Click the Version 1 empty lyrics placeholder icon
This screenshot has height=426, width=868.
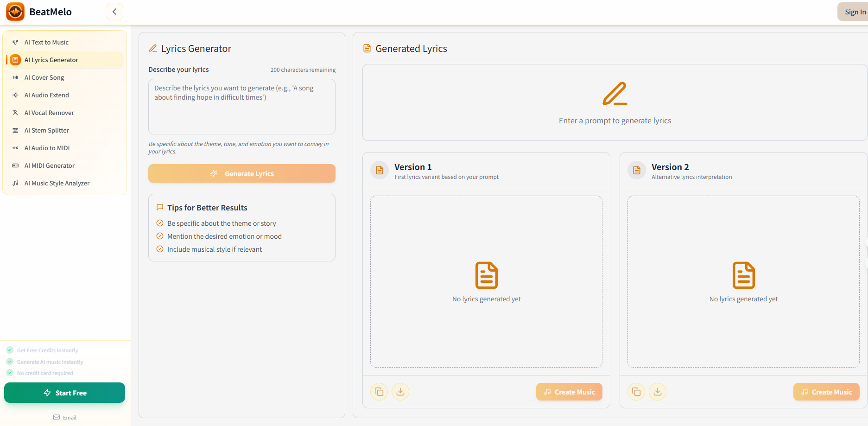pyautogui.click(x=487, y=275)
